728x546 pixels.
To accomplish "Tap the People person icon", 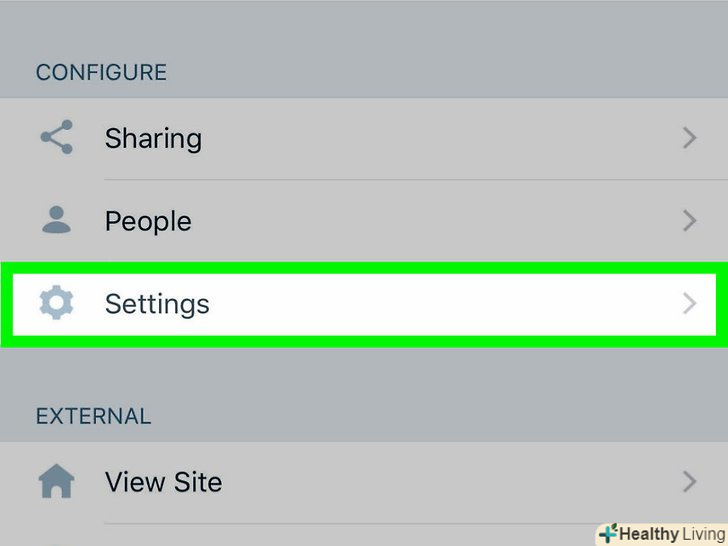I will click(x=56, y=220).
